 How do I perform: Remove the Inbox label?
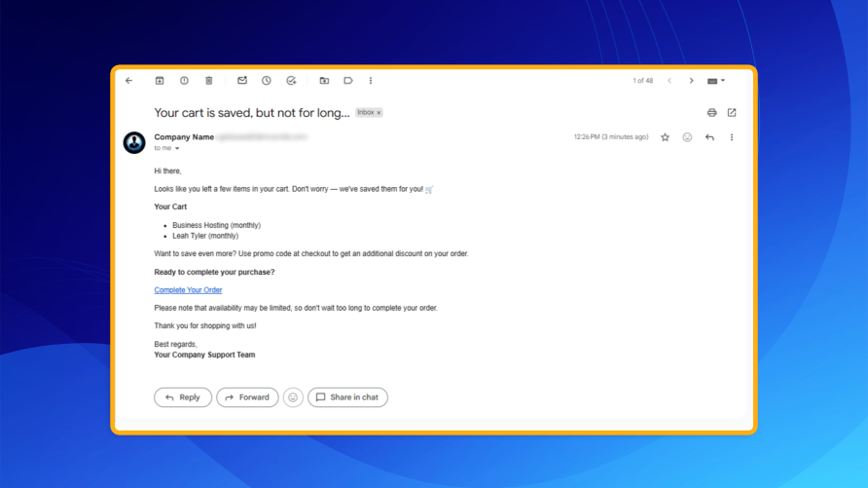tap(380, 113)
